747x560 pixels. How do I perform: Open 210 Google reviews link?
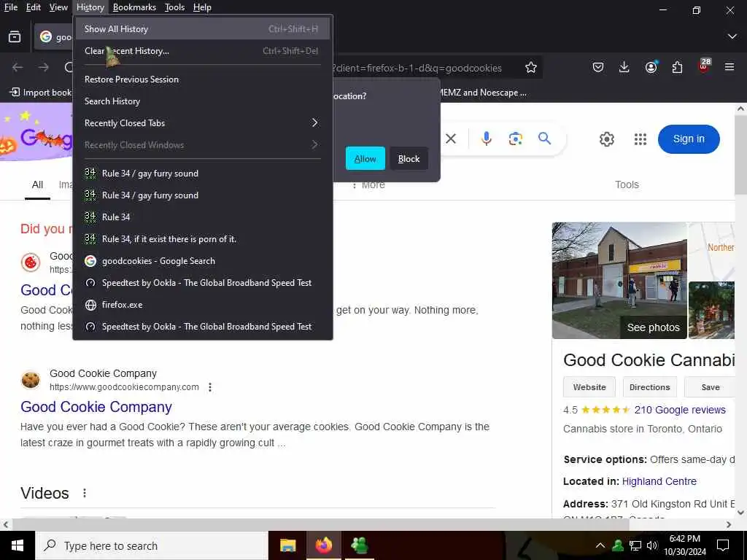(x=680, y=410)
